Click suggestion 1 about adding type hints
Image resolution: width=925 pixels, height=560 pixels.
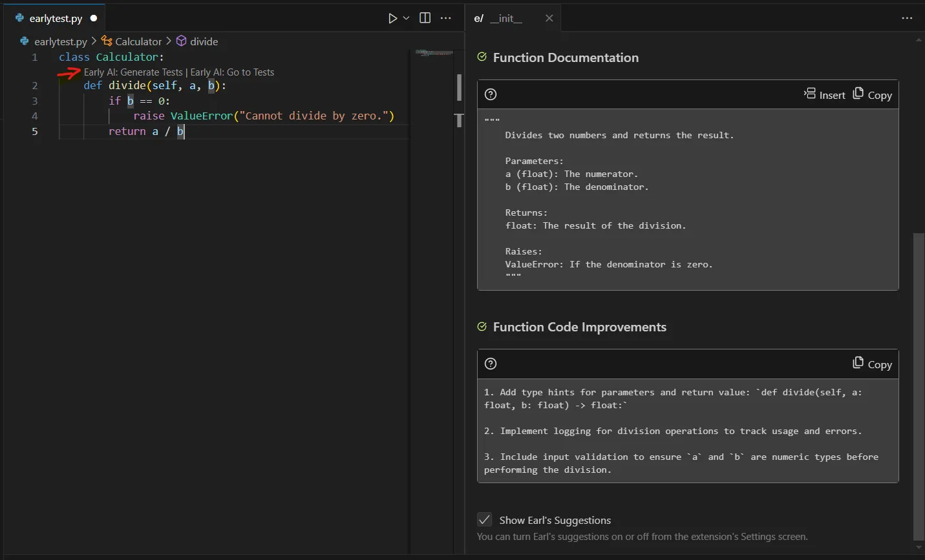tap(672, 399)
